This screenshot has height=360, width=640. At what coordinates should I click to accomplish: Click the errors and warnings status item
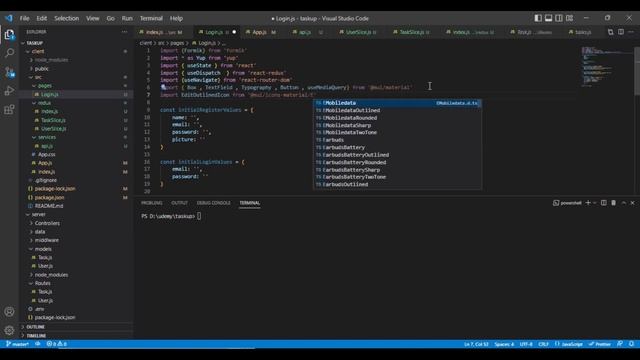(x=57, y=344)
